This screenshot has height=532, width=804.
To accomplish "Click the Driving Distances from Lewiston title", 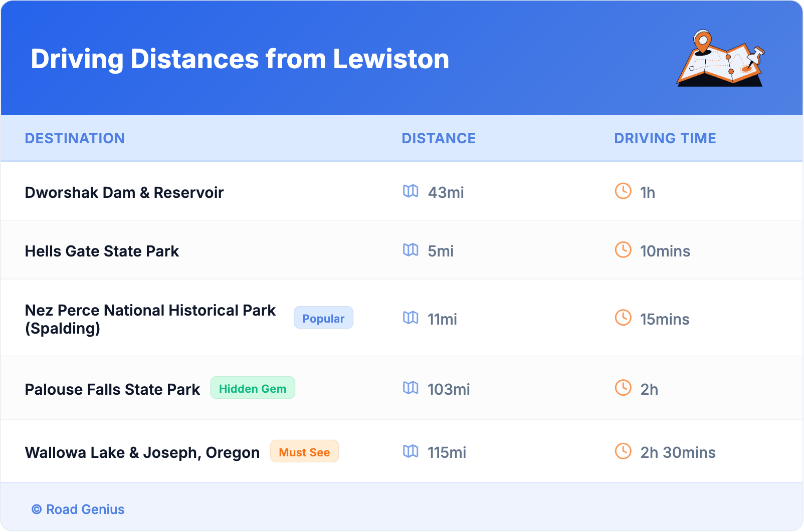I will point(240,59).
